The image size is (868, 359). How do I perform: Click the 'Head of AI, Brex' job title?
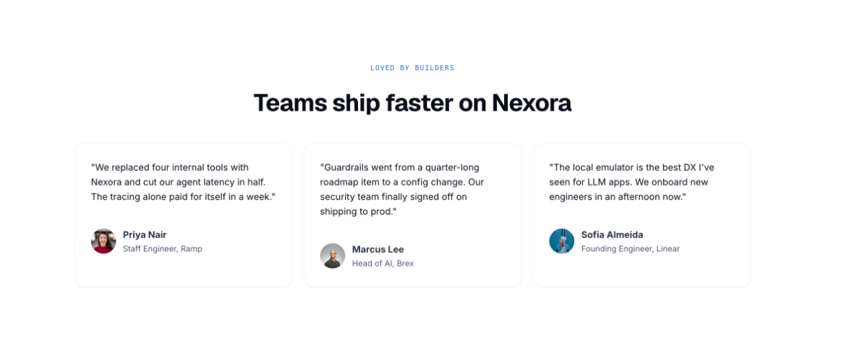[383, 263]
